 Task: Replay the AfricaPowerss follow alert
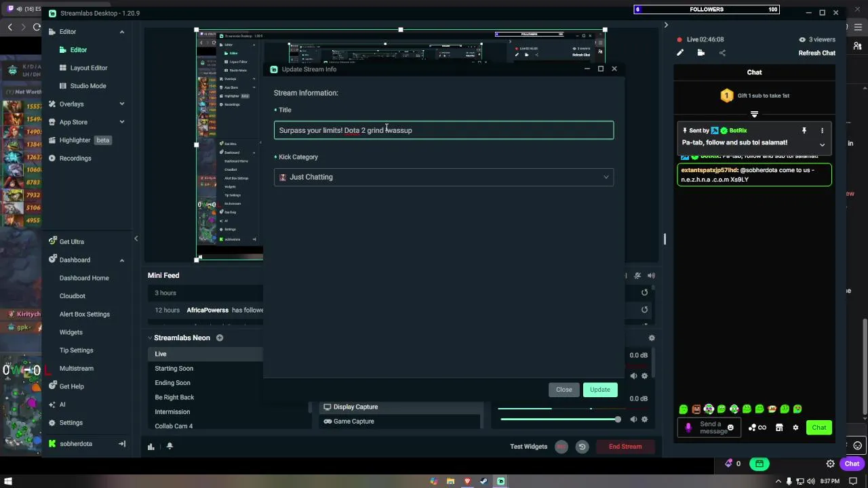(x=644, y=310)
